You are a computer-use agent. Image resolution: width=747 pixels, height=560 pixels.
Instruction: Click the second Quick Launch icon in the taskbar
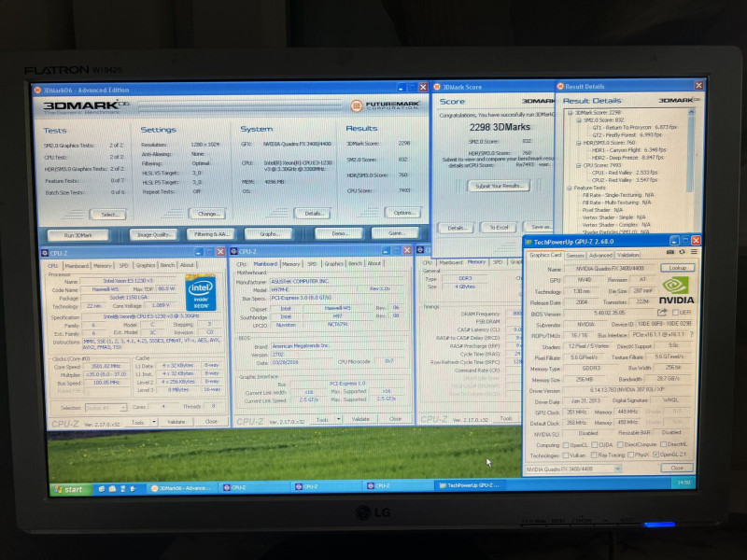pyautogui.click(x=112, y=488)
